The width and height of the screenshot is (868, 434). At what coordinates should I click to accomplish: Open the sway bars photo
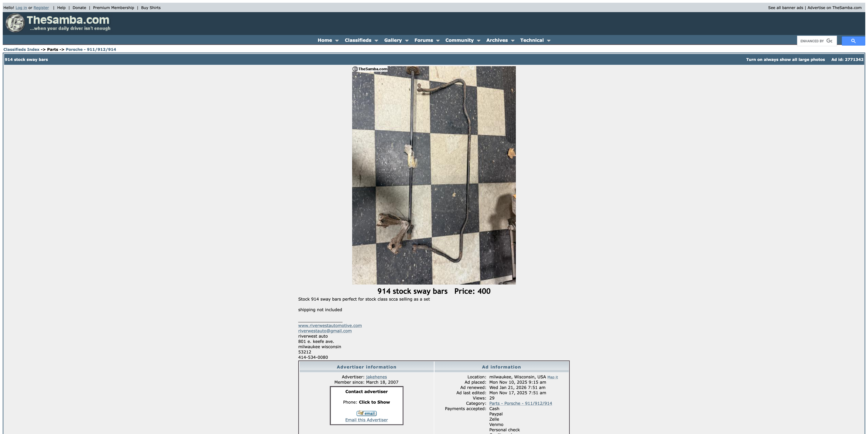[434, 175]
